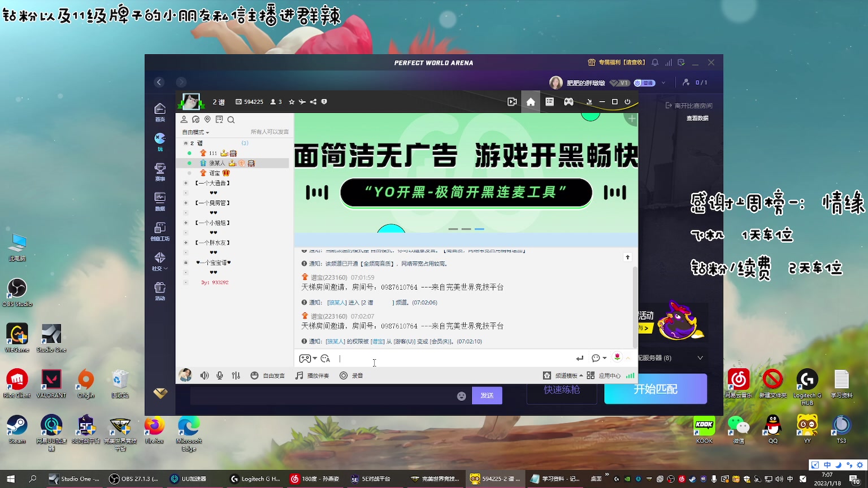Viewport: 868px width, 488px height.
Task: Toggle 自由发言 free speech mode
Action: coord(268,376)
